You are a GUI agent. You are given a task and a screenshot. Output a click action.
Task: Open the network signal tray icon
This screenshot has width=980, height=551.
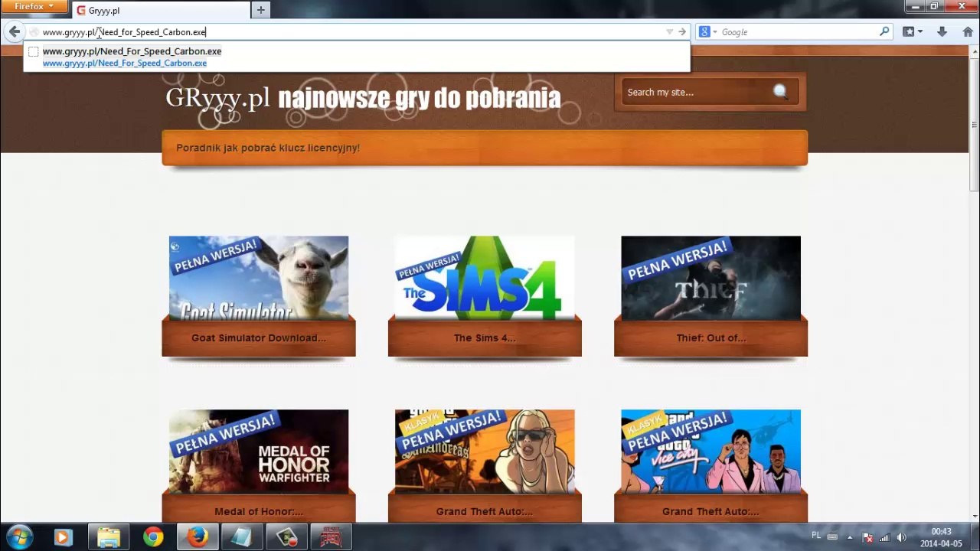tap(885, 537)
